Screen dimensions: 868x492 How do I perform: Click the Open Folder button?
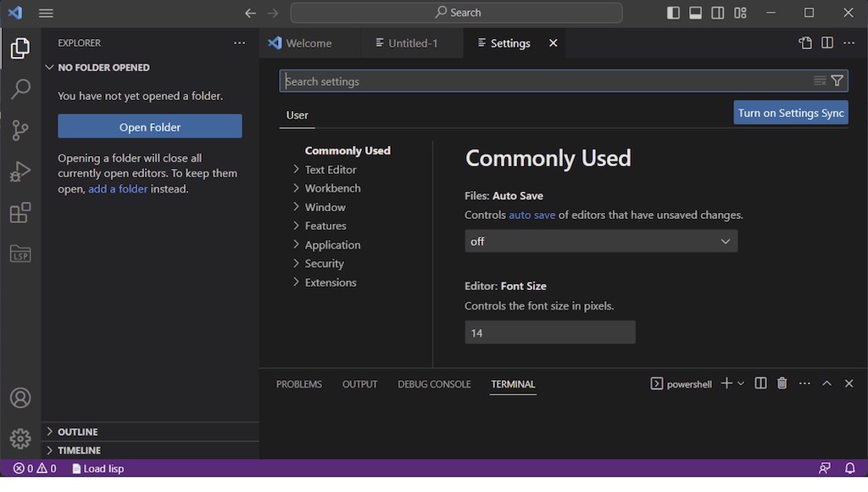coord(150,127)
